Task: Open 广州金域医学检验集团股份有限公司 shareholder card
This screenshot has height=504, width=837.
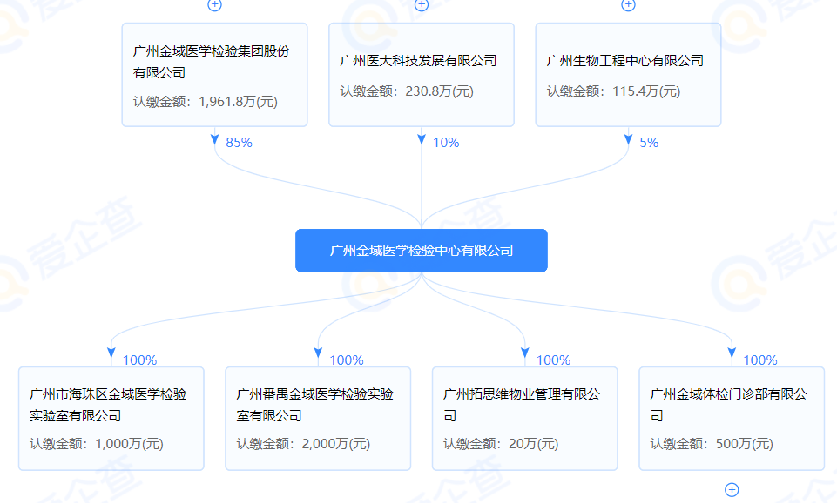Action: pos(214,75)
